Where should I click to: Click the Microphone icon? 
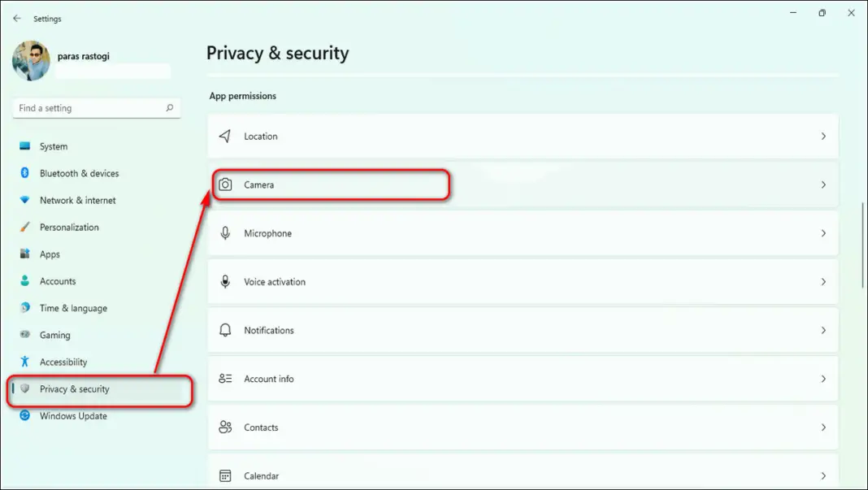pos(225,233)
